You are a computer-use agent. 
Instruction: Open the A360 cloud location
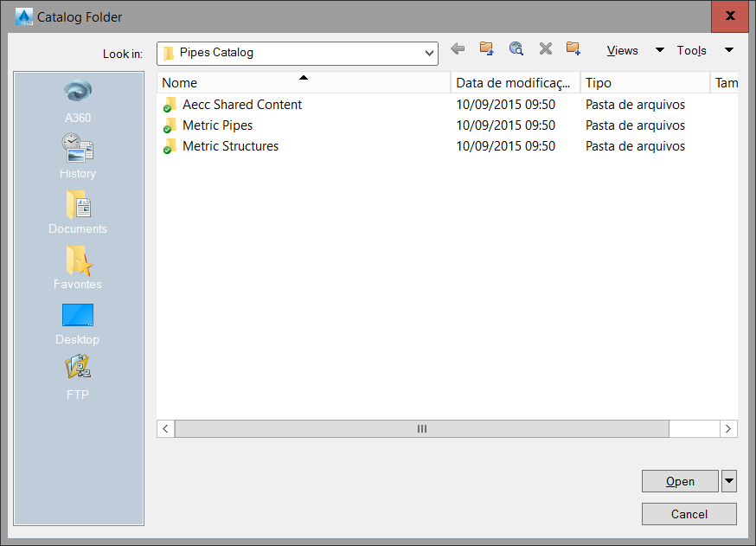78,100
